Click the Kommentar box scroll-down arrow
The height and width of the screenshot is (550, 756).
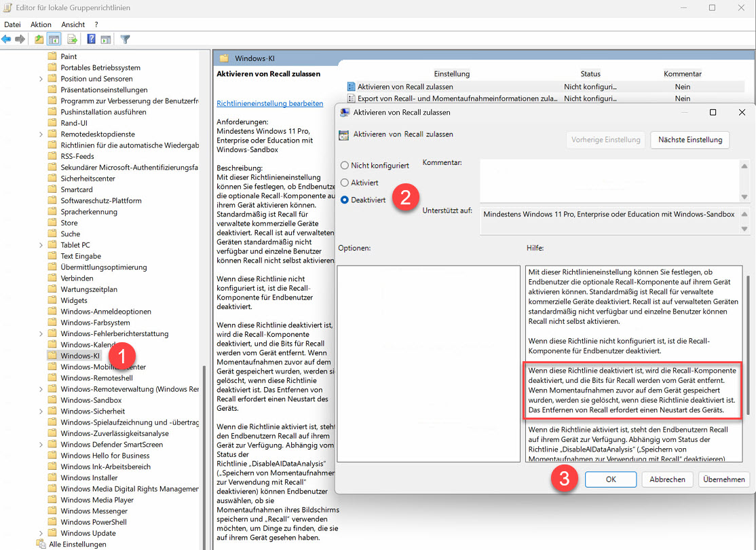coord(744,197)
